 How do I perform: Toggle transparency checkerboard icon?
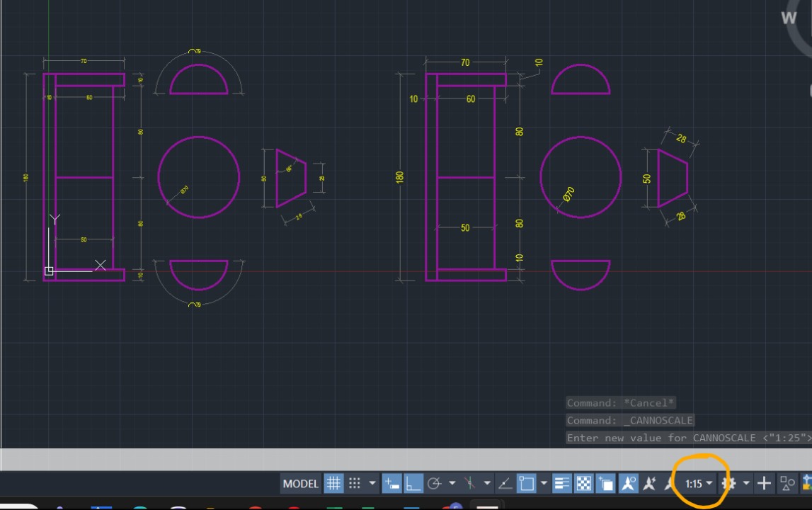pyautogui.click(x=583, y=484)
